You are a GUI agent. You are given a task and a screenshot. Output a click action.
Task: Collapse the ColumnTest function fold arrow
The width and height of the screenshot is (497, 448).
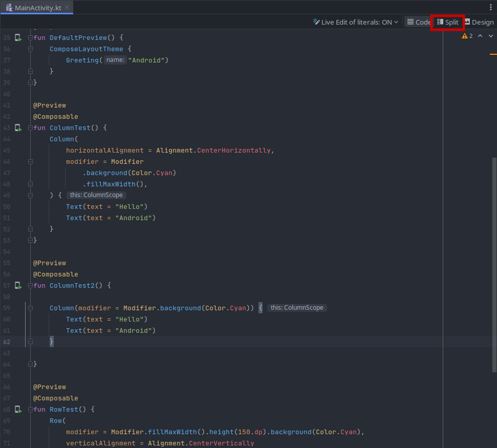click(30, 127)
